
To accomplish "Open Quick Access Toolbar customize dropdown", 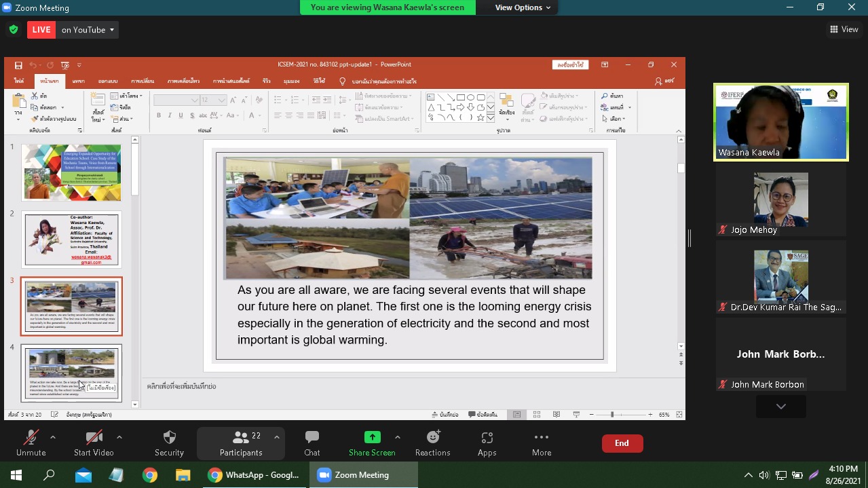I will 79,65.
